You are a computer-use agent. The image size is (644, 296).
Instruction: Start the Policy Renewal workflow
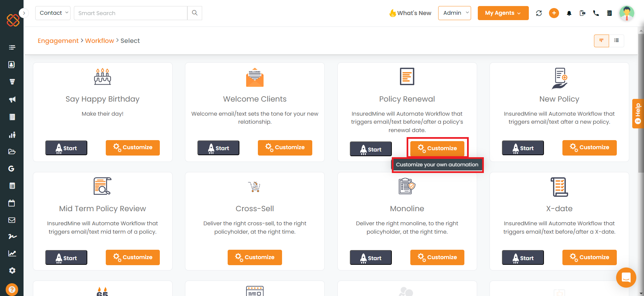click(371, 149)
